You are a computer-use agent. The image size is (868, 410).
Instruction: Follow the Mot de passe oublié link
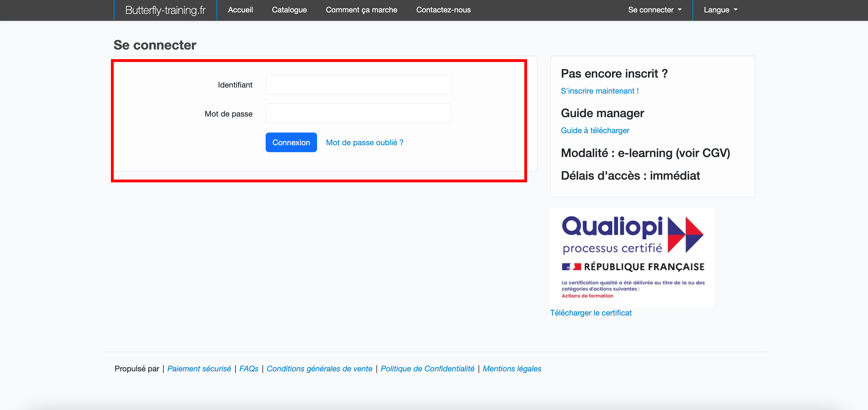tap(364, 143)
